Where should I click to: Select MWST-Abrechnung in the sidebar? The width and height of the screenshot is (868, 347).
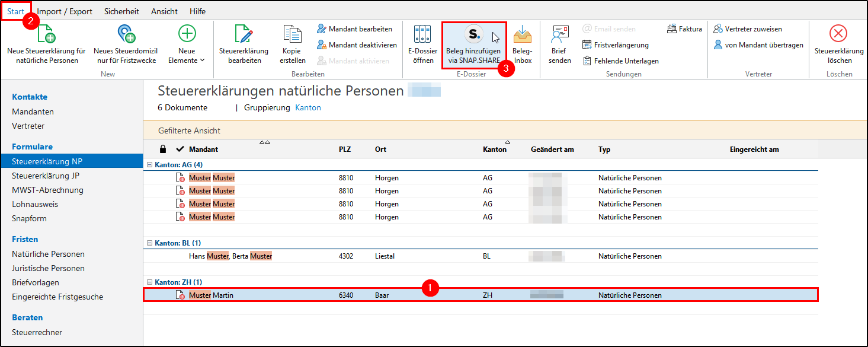47,190
